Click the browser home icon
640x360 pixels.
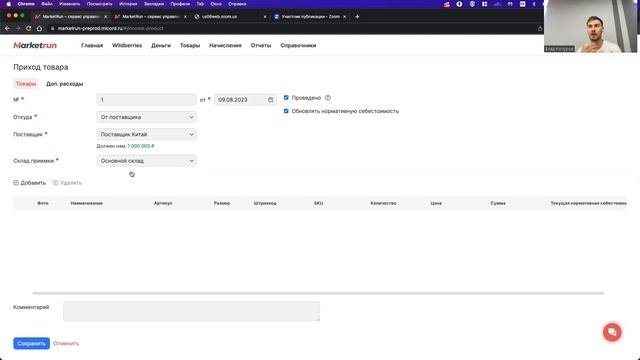point(39,29)
